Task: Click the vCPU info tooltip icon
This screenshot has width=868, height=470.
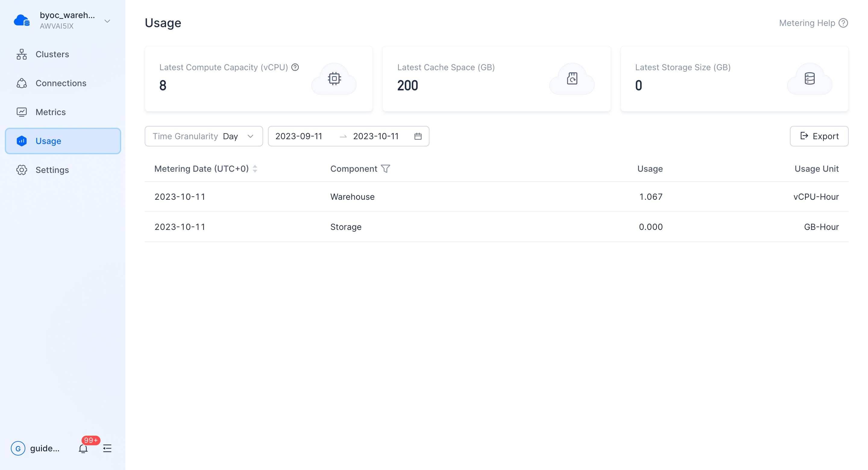Action: coord(295,67)
